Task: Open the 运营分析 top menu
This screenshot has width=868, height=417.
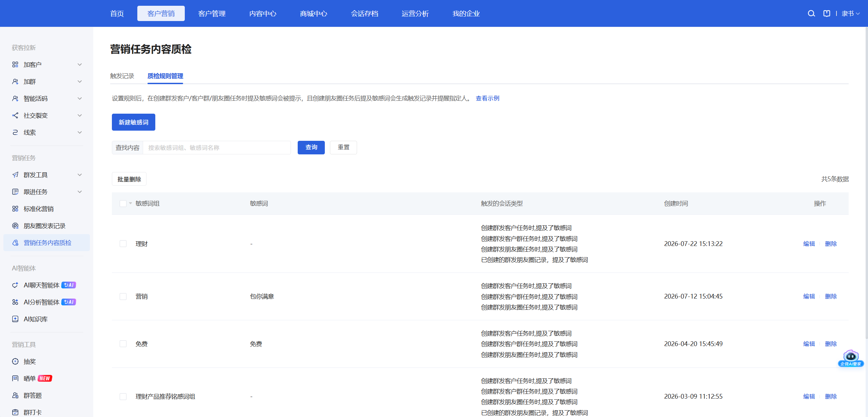Action: (x=415, y=14)
